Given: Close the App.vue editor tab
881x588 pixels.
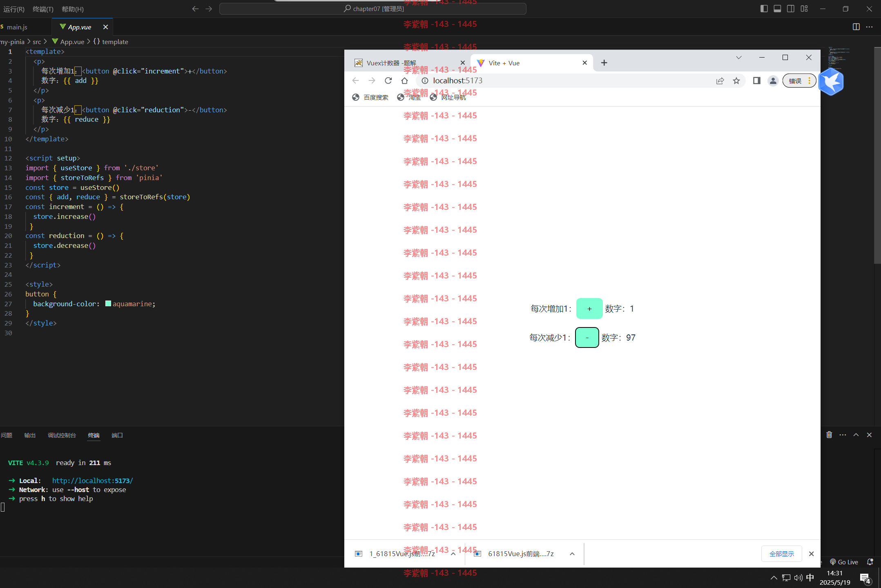Looking at the screenshot, I should pyautogui.click(x=105, y=27).
